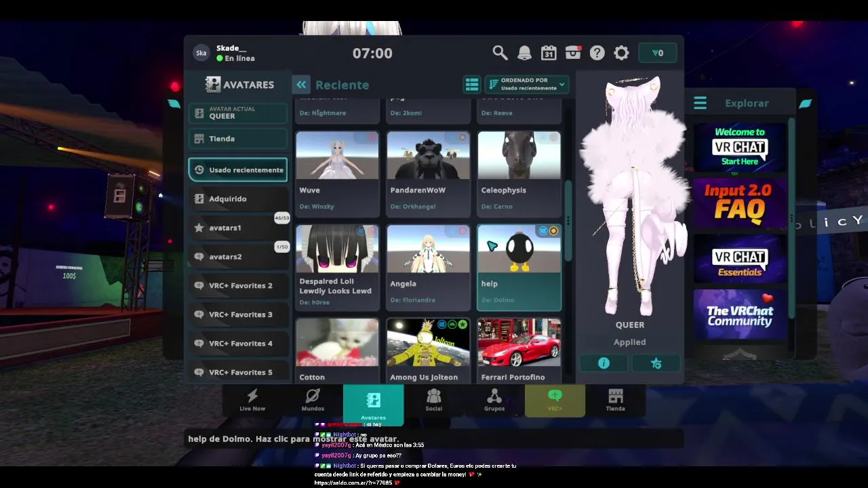The height and width of the screenshot is (488, 868).
Task: Open avatars2 favorites list
Action: click(238, 257)
